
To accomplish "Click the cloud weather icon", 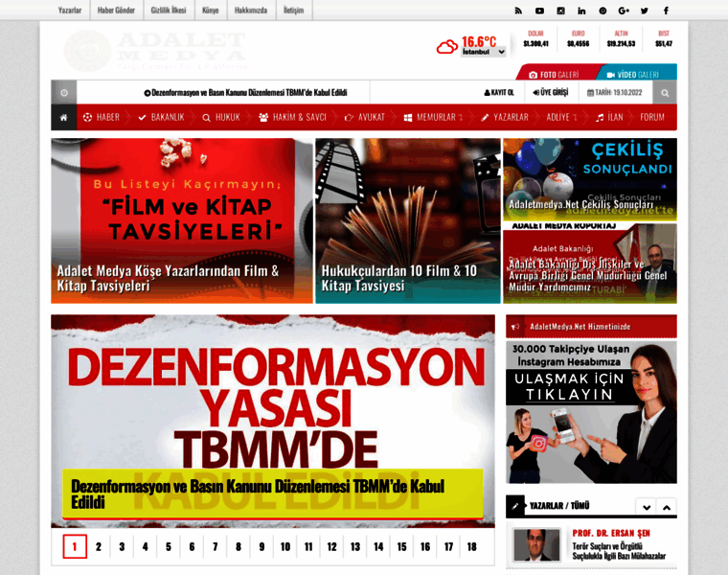I will [446, 47].
